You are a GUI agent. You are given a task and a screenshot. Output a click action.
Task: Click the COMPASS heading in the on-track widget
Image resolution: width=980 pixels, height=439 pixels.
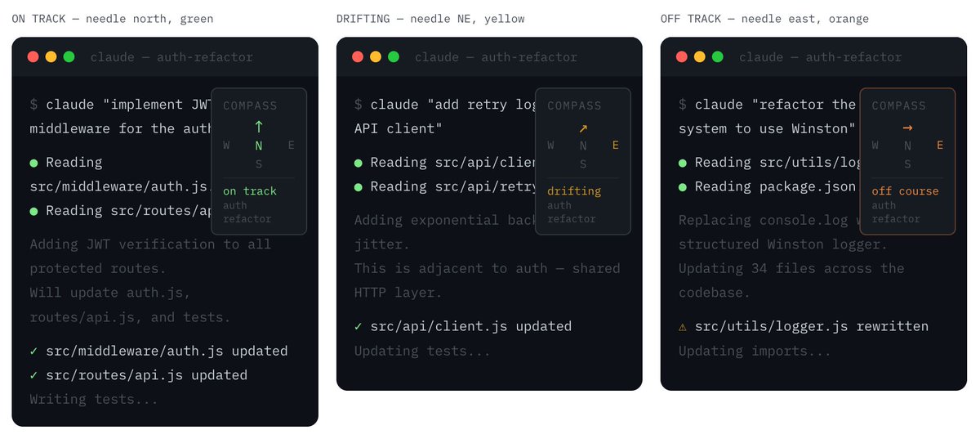249,105
